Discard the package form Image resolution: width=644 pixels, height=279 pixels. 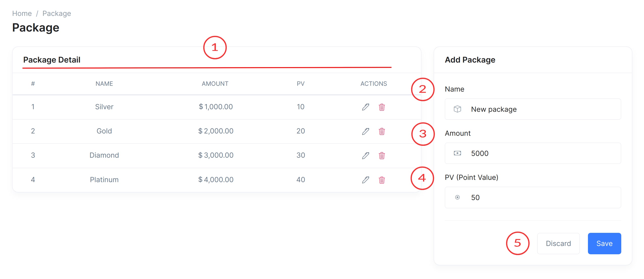[558, 243]
